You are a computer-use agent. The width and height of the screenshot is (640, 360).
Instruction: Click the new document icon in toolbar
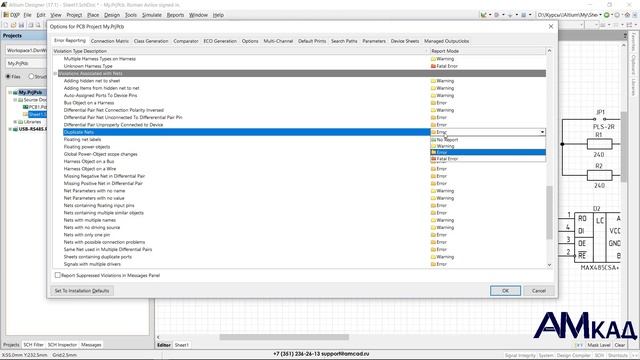click(x=5, y=25)
